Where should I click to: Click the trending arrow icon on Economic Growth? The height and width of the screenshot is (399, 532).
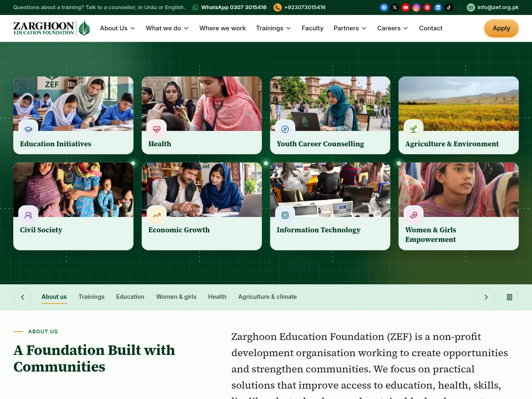157,215
